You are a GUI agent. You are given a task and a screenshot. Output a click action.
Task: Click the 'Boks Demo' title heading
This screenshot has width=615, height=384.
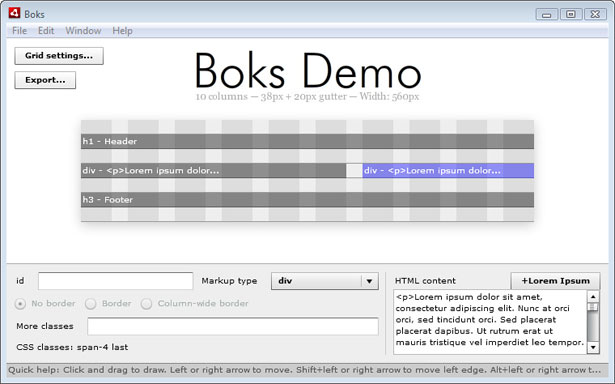click(x=308, y=71)
